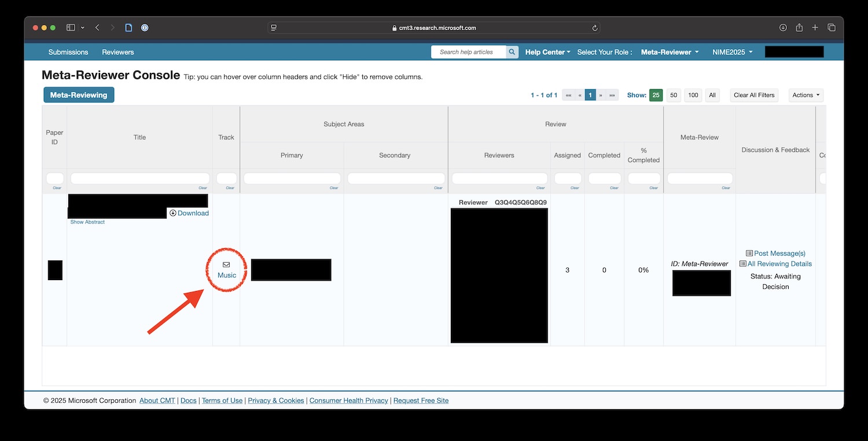Image resolution: width=868 pixels, height=441 pixels.
Task: Enable Show All papers per page
Action: click(x=712, y=95)
